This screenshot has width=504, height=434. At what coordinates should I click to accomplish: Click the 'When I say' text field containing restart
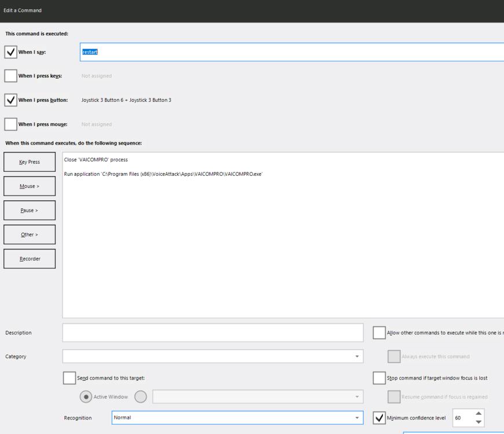point(292,52)
